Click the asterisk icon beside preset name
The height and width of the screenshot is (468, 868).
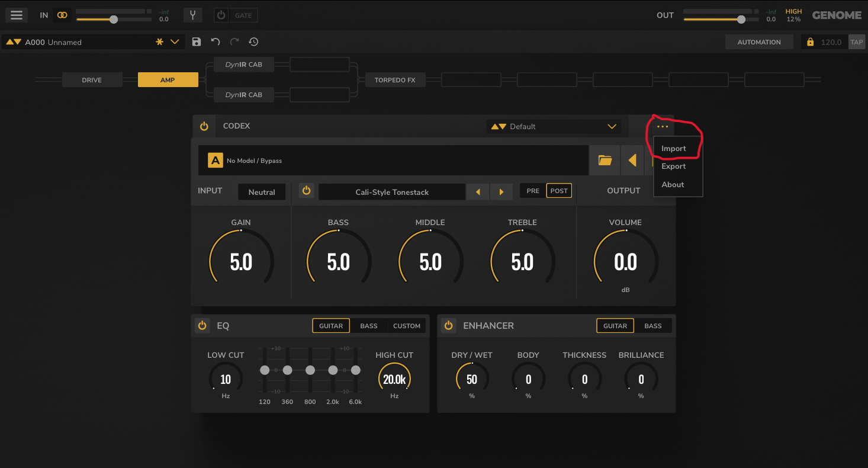(x=159, y=42)
